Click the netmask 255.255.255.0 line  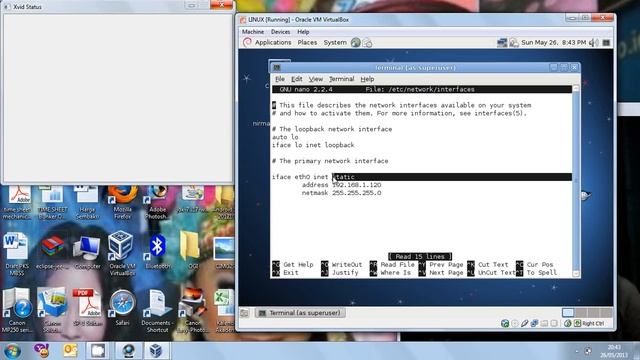tap(341, 193)
